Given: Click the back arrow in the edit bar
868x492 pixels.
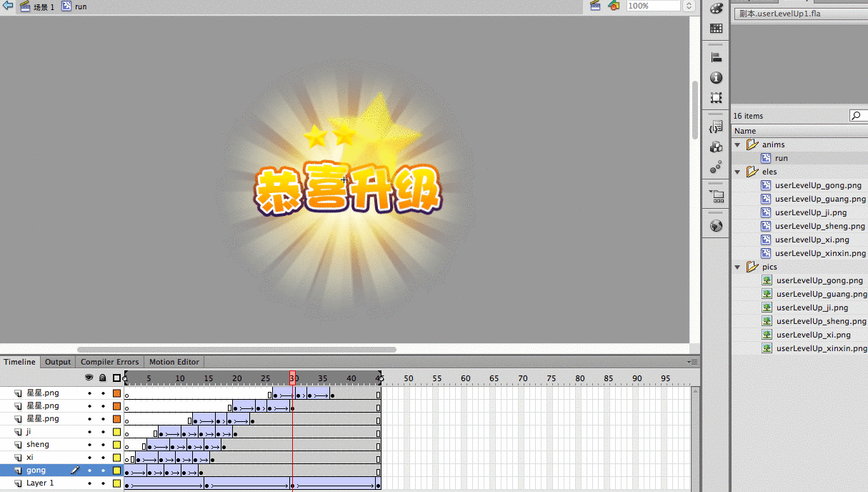Looking at the screenshot, I should [8, 6].
